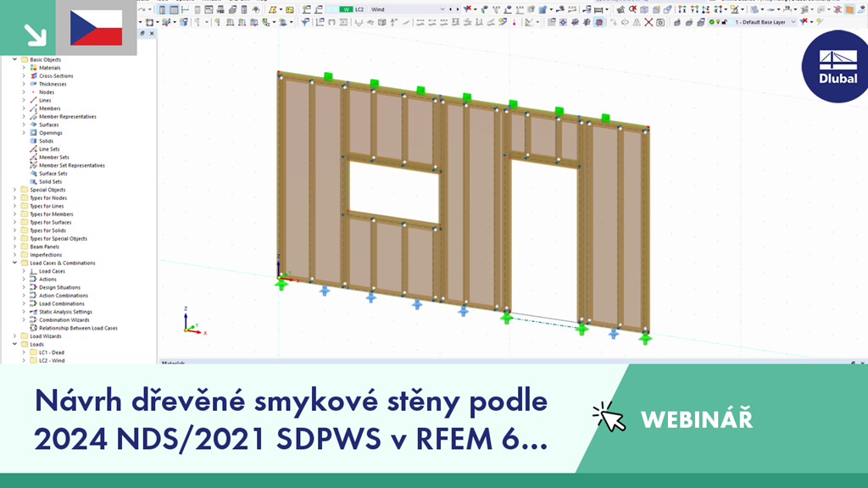Viewport: 868px width, 488px height.
Task: Toggle the light bulb layer icon
Action: [x=718, y=22]
